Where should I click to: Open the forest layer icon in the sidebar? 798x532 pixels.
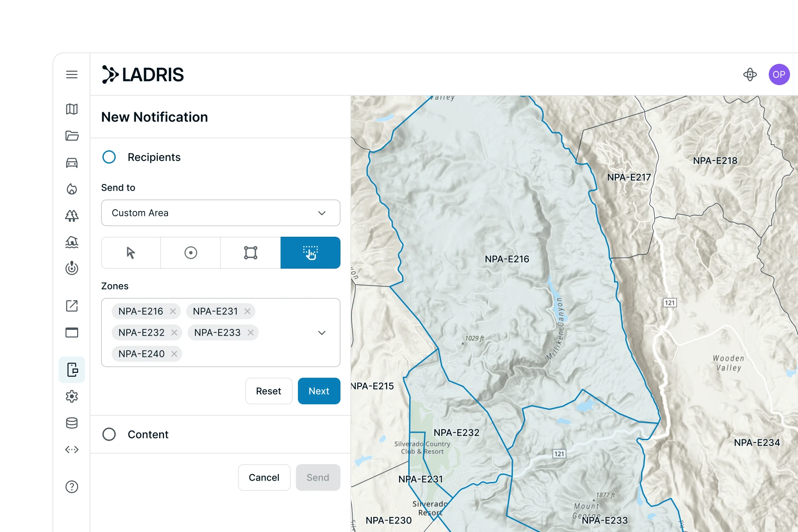click(72, 216)
